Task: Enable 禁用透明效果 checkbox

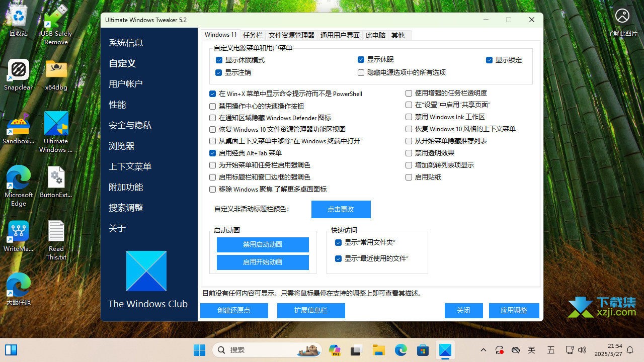Action: point(409,153)
